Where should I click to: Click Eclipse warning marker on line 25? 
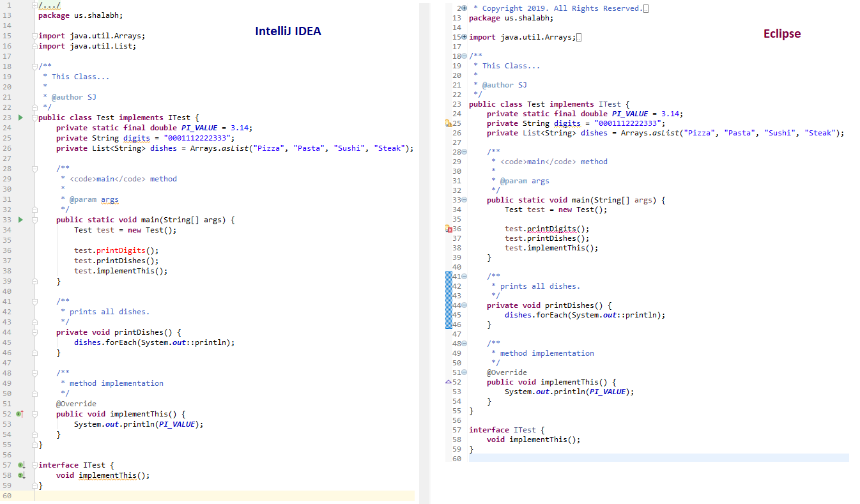point(448,123)
